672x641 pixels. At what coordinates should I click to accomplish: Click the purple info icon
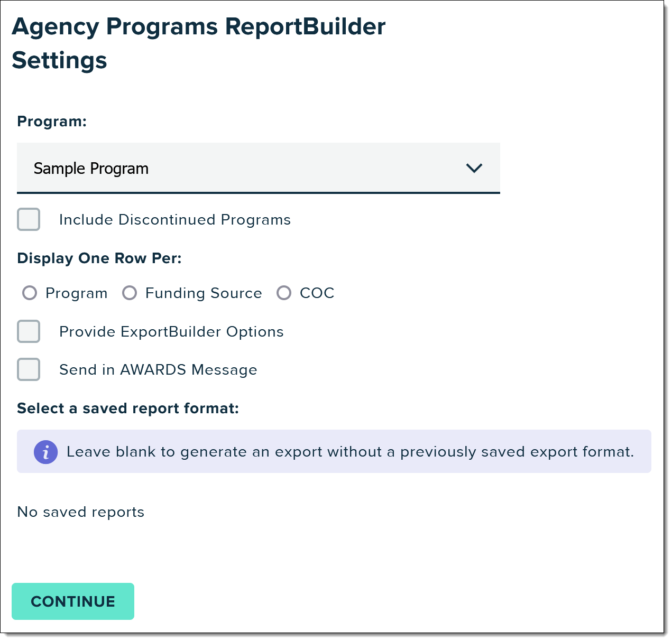(x=46, y=452)
